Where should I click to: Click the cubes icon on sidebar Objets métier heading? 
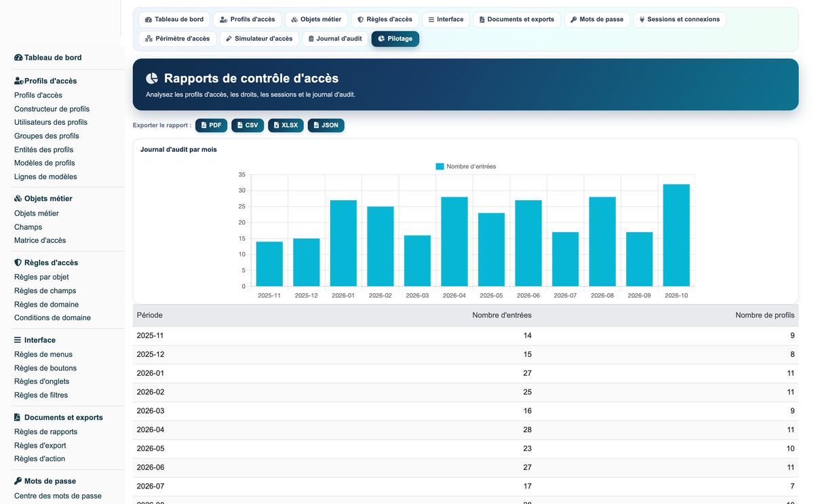point(18,199)
